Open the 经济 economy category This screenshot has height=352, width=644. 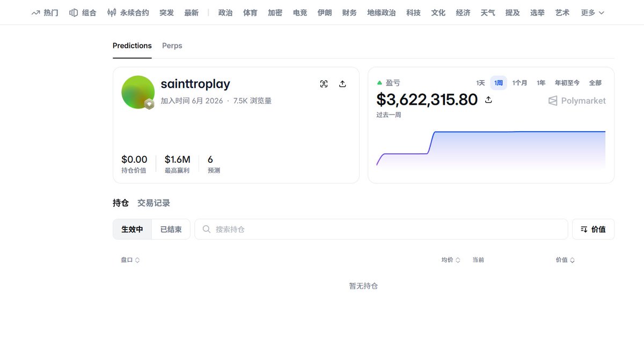tap(463, 12)
